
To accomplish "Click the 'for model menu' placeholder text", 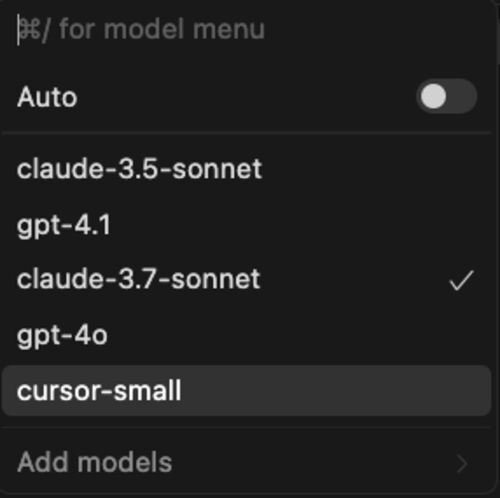I will (162, 29).
